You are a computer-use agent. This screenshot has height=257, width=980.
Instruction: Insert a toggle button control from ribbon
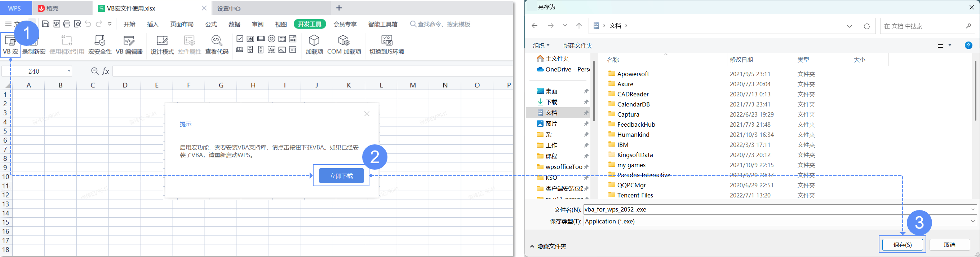coord(240,50)
